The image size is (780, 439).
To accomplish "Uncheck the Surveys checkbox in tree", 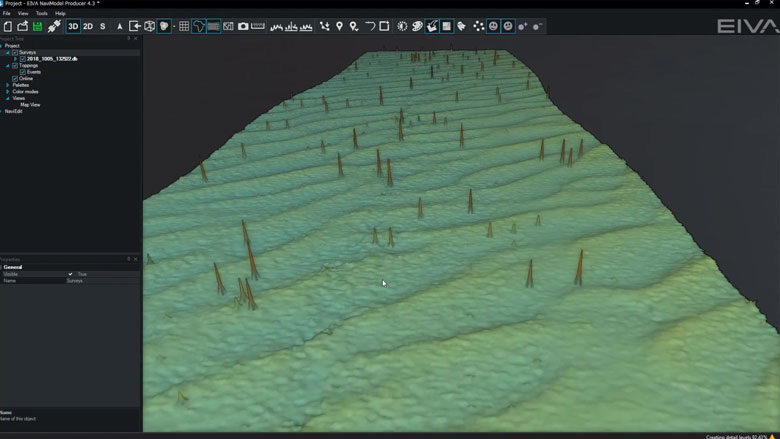I will (15, 52).
